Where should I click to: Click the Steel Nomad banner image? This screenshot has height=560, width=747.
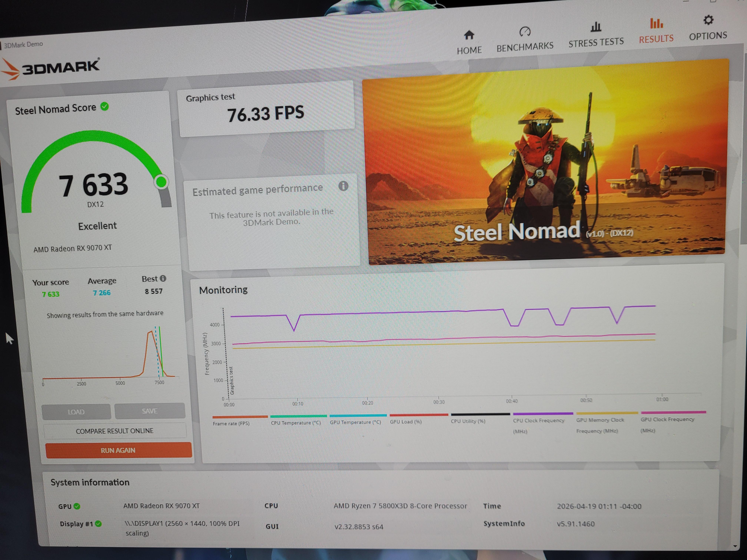pos(544,162)
